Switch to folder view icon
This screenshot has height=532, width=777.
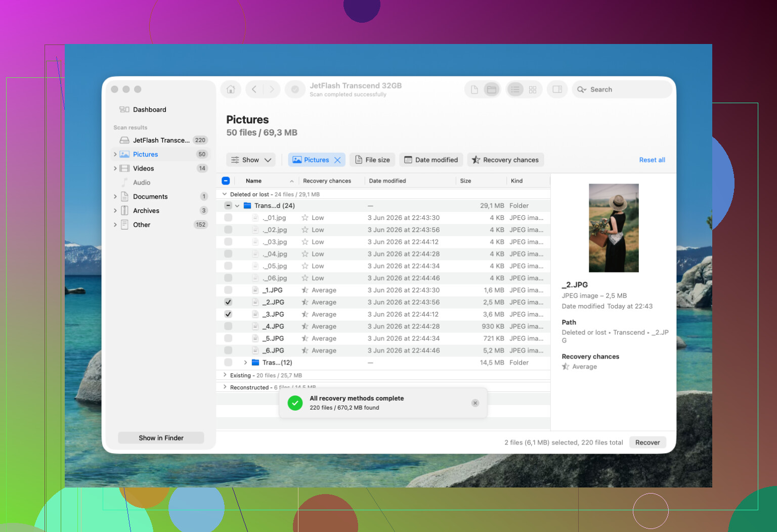[491, 90]
